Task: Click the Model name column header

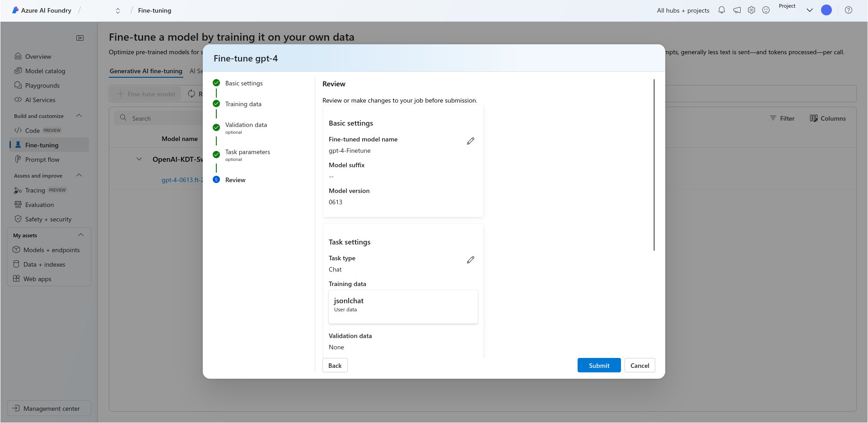Action: [x=180, y=139]
